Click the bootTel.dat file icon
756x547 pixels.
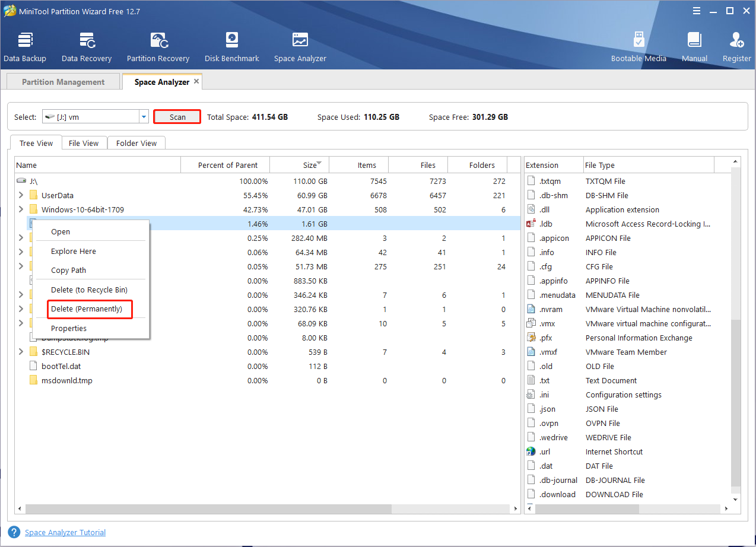pos(34,366)
